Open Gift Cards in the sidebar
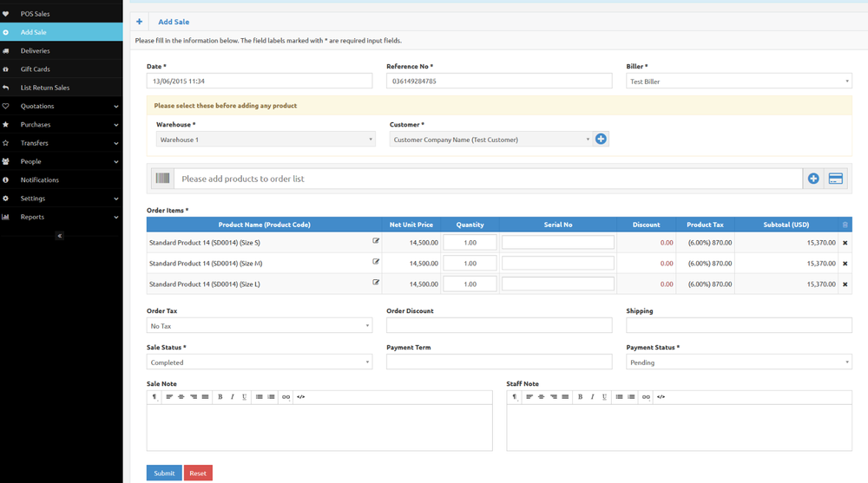This screenshot has height=483, width=868. point(36,69)
